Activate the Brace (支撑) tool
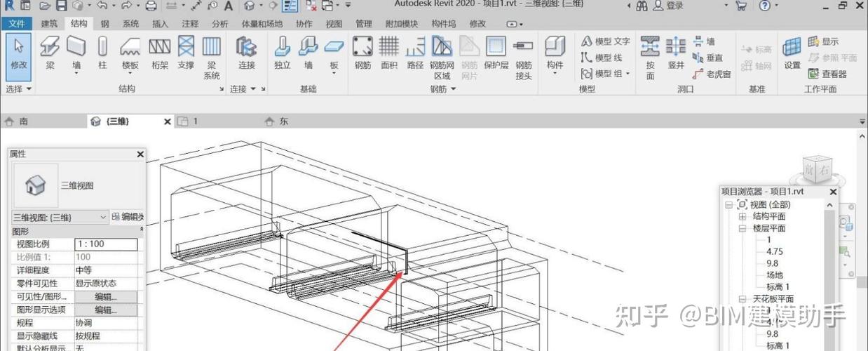 coord(185,53)
